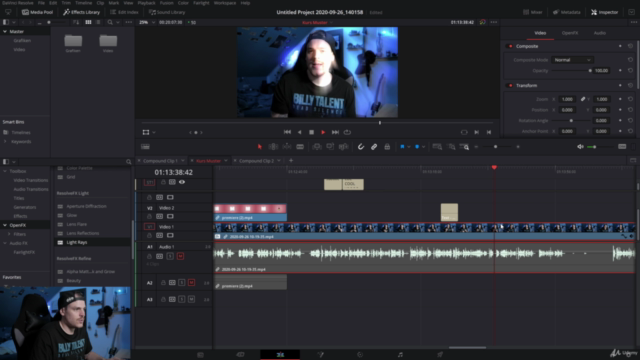Toggle the Transform section red enable dot
The height and width of the screenshot is (360, 640).
click(x=510, y=85)
